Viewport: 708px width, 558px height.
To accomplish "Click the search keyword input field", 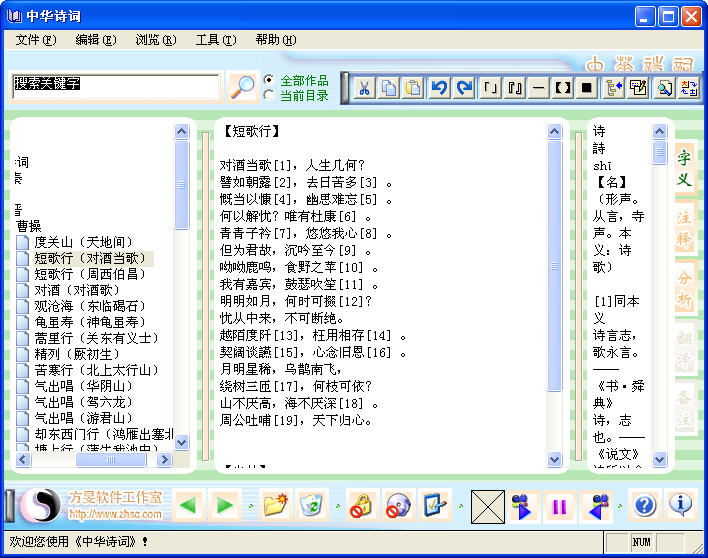I will point(116,87).
